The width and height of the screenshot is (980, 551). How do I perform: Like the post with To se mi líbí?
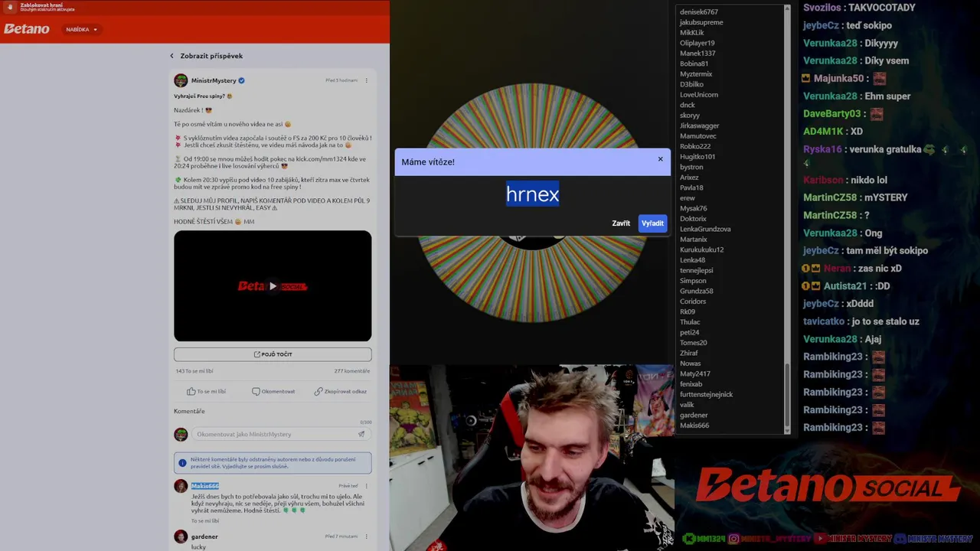point(207,391)
